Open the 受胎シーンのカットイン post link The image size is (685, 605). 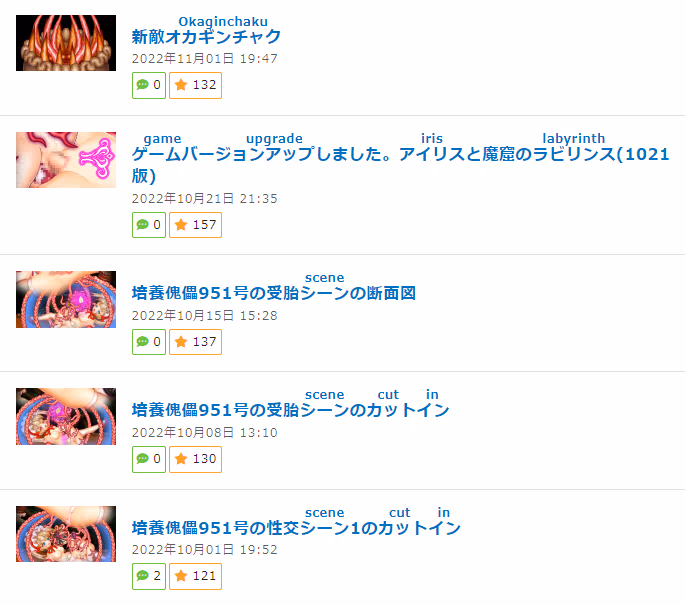click(x=291, y=410)
